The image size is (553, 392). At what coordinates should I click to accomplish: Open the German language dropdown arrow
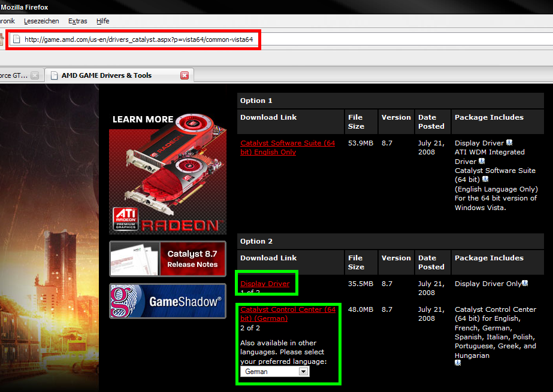pos(303,372)
